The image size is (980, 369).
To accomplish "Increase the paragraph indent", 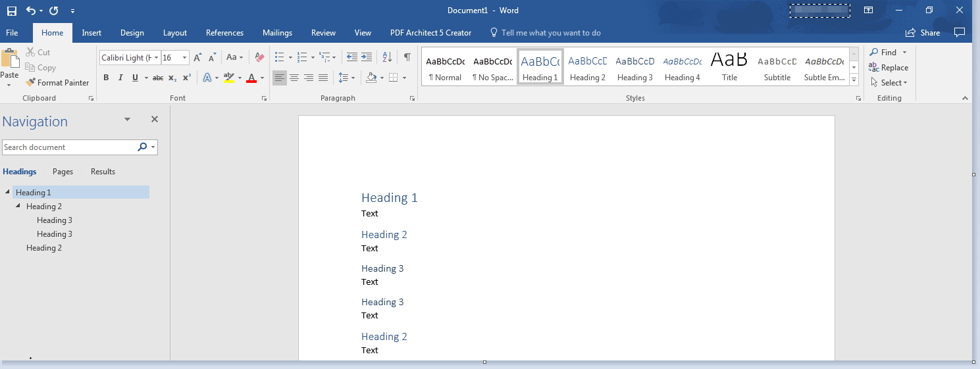I will pos(367,57).
